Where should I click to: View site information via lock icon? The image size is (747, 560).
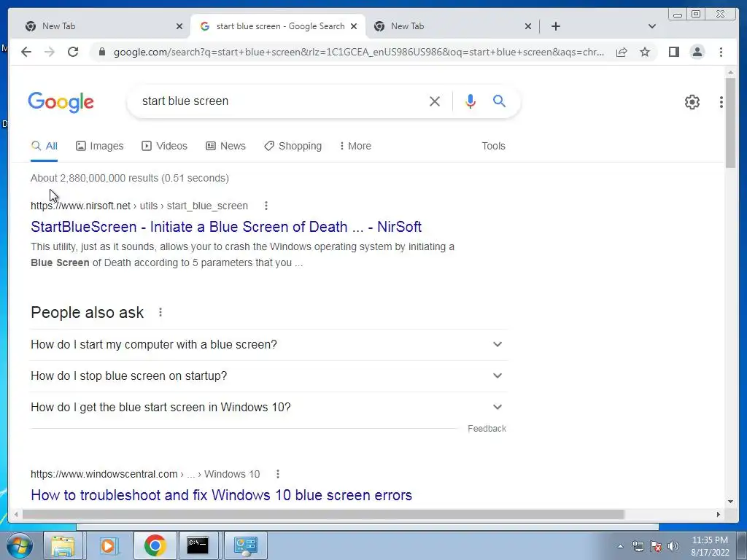pos(101,52)
